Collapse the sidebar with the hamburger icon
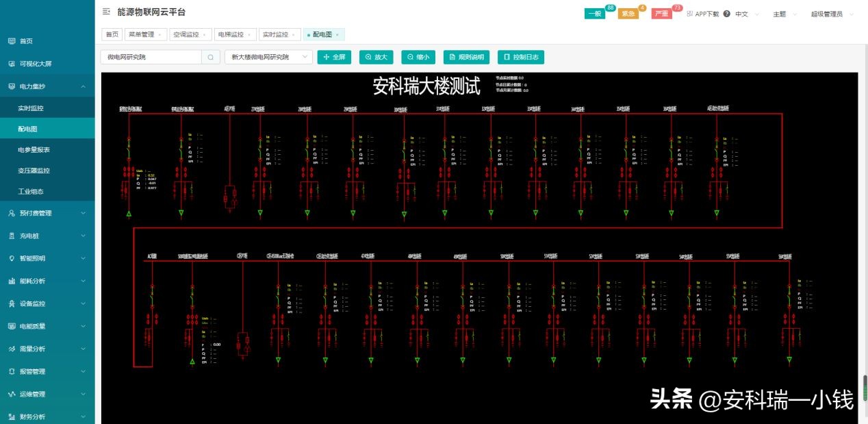Viewport: 868px width, 424px height. (x=105, y=12)
